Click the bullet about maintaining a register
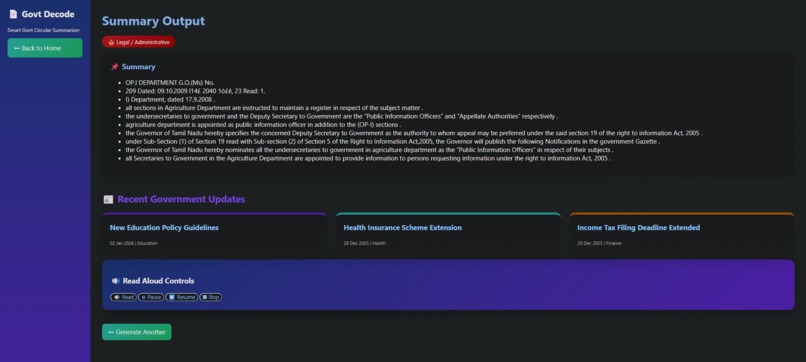 [274, 108]
